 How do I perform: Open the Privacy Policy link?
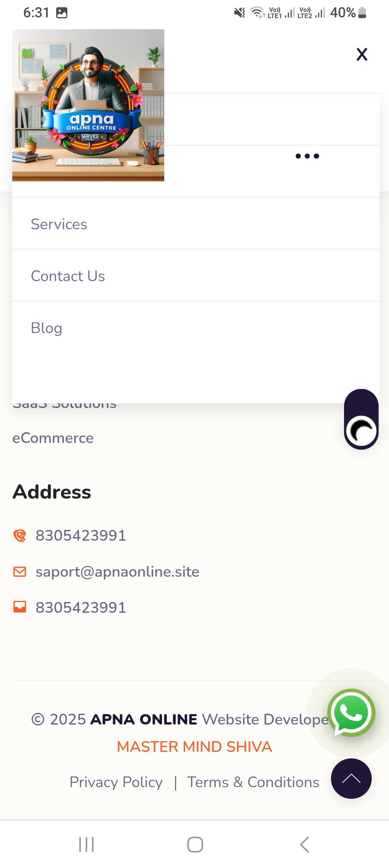tap(116, 782)
